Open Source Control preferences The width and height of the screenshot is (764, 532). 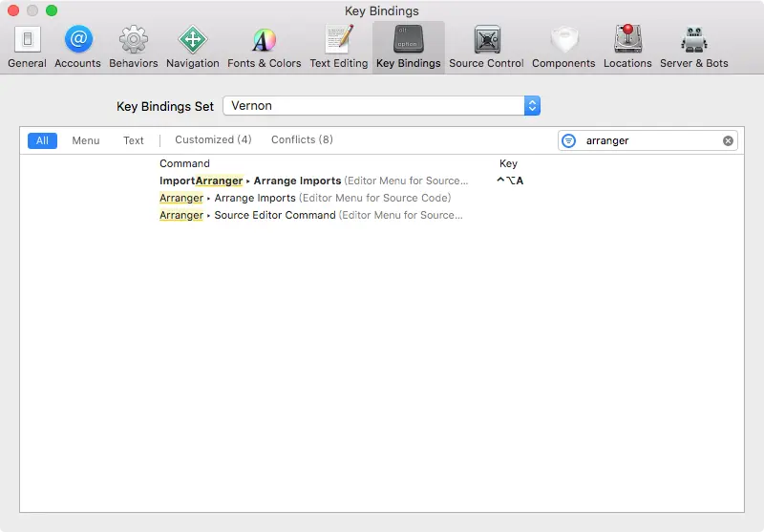coord(486,47)
